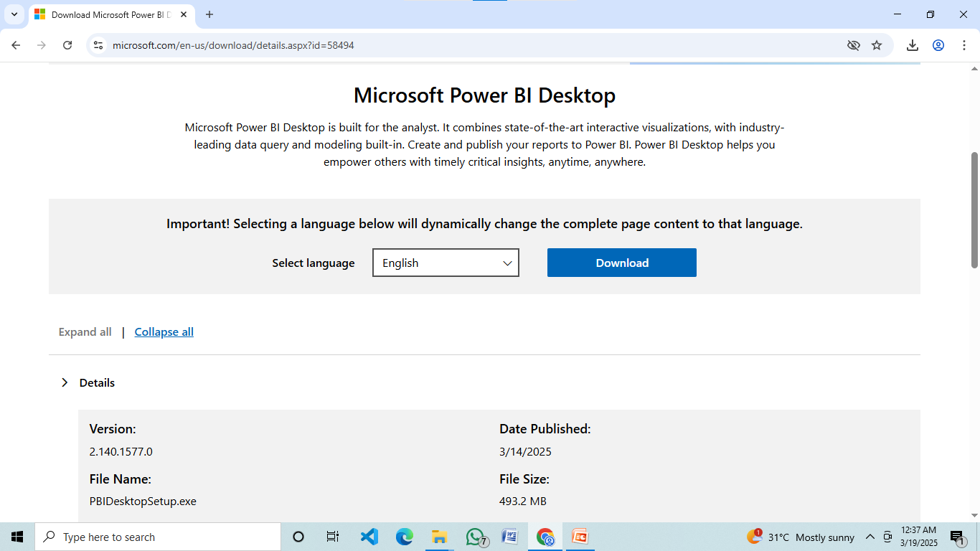Open a new browser tab
Image resolution: width=980 pixels, height=551 pixels.
pos(209,14)
